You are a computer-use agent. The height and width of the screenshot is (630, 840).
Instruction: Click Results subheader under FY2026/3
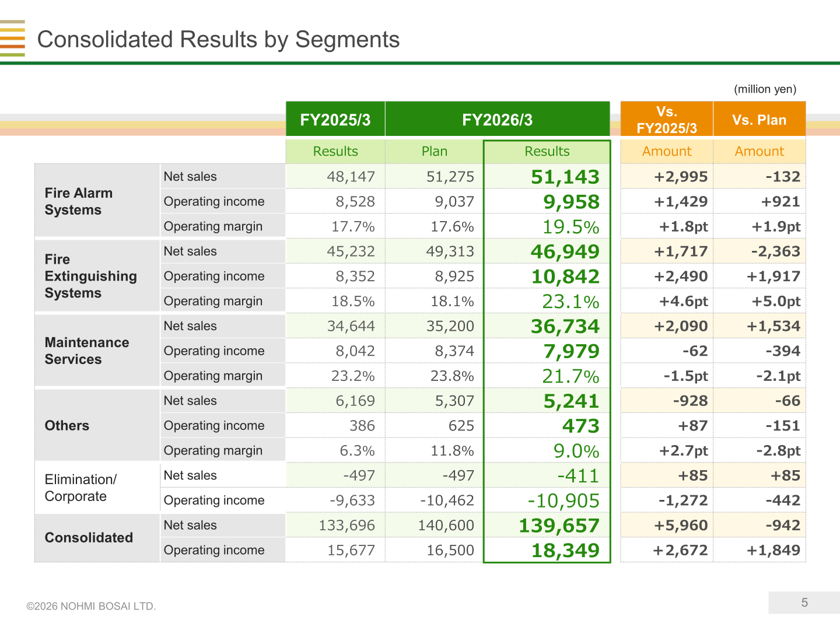(547, 151)
